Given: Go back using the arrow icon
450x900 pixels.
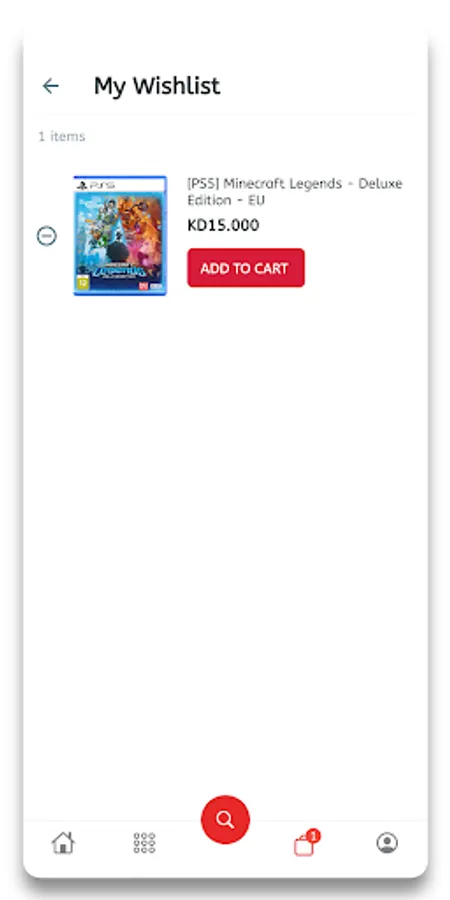Looking at the screenshot, I should (51, 86).
